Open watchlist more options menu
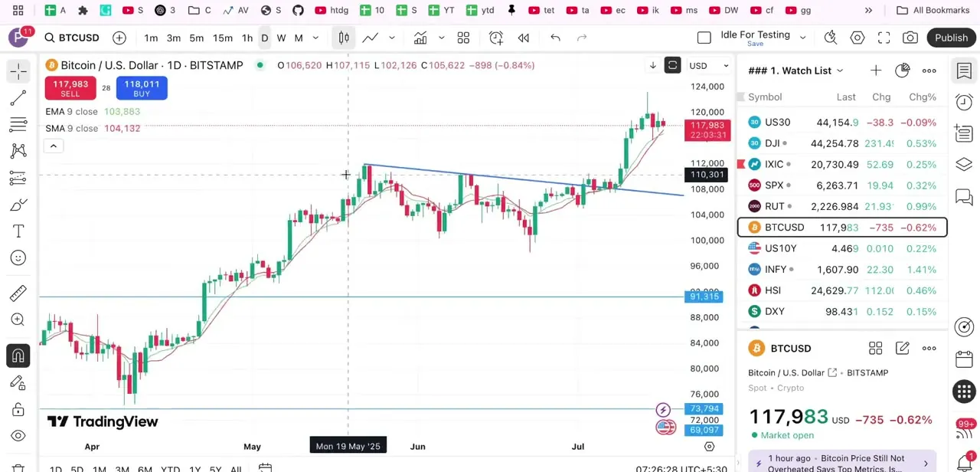This screenshot has width=980, height=472. click(929, 70)
